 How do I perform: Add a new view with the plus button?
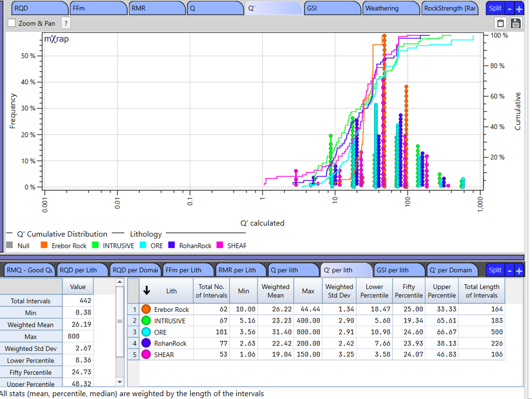520,8
